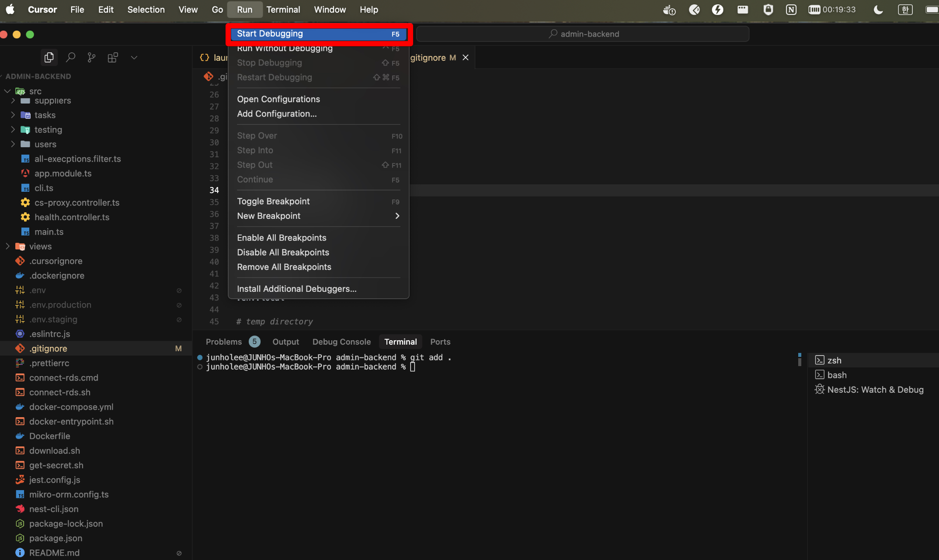Show more activity bar views chevron

134,57
